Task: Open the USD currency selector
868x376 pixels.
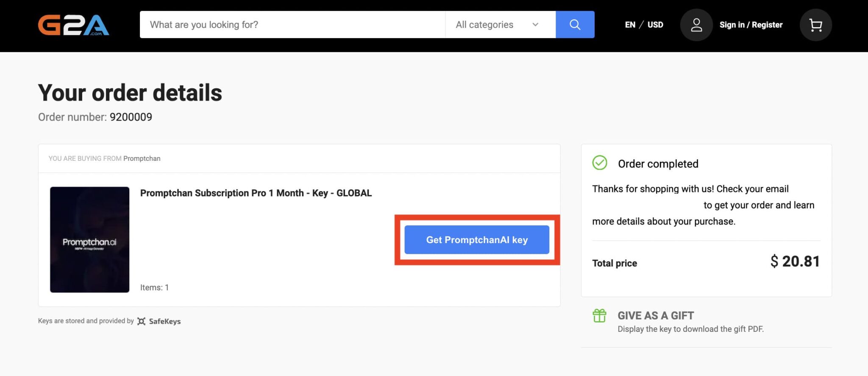Action: click(x=655, y=25)
